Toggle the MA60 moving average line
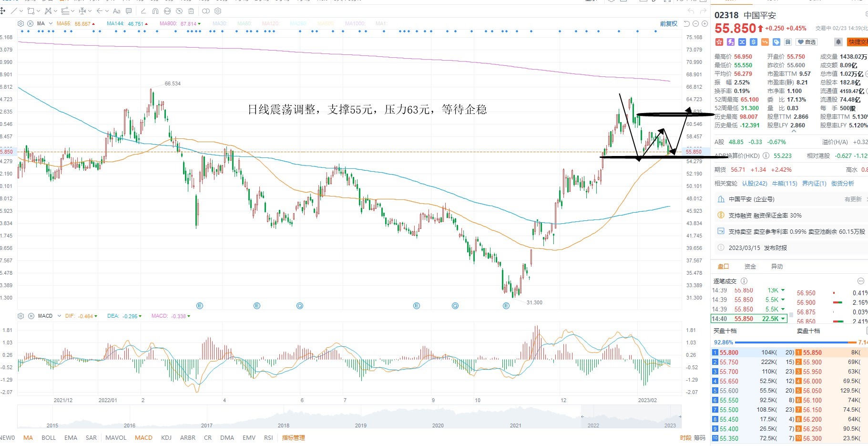868x446 pixels. (x=245, y=23)
